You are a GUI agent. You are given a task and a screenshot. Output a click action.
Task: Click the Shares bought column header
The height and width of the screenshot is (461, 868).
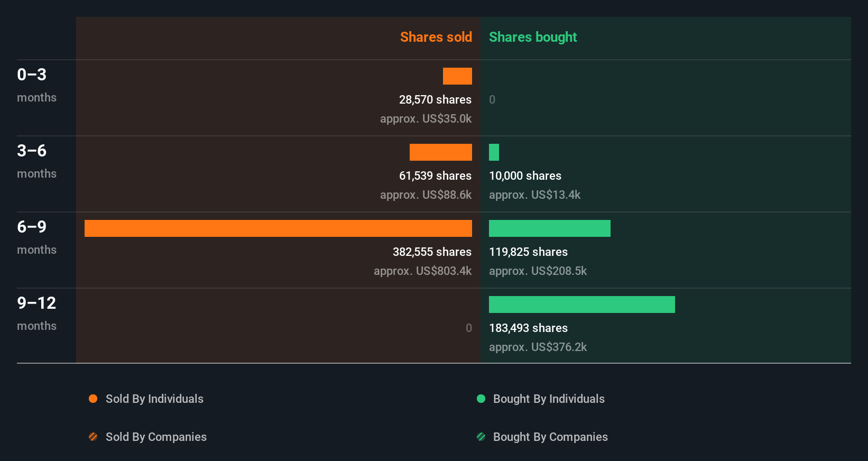(x=533, y=37)
